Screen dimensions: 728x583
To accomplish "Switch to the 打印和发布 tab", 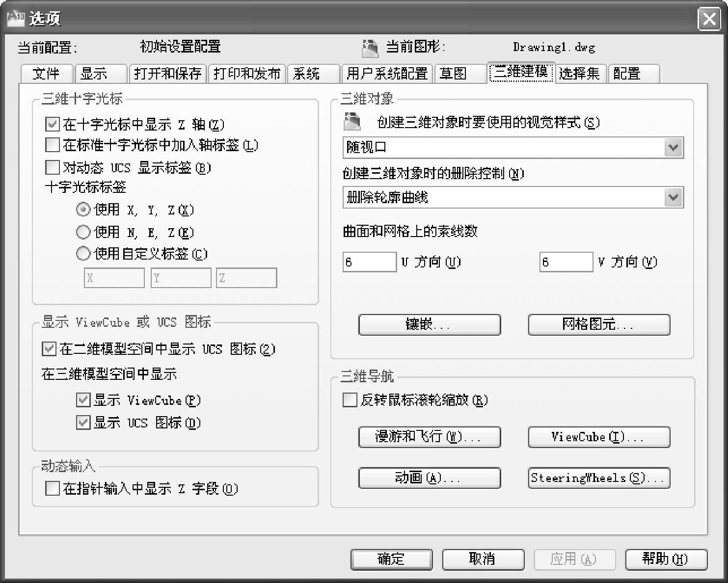I will (247, 74).
